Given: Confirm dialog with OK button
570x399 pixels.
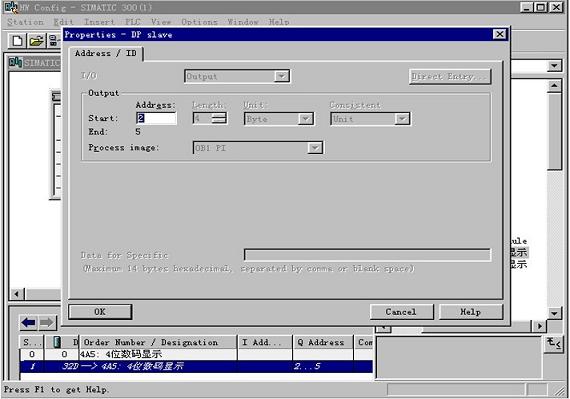Looking at the screenshot, I should tap(100, 312).
